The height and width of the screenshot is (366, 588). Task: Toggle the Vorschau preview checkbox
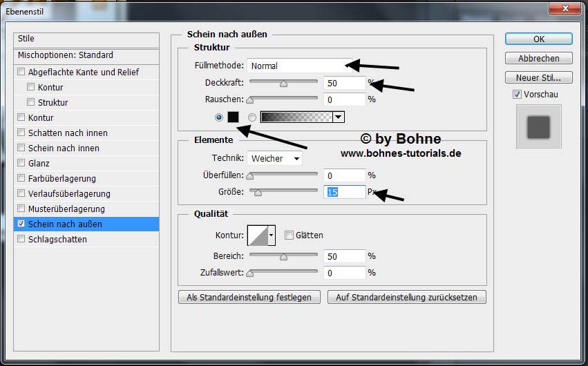[x=517, y=95]
